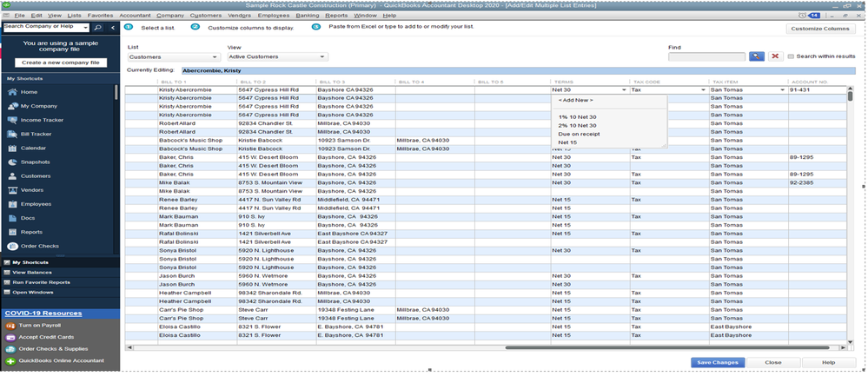
Task: Click Turn on Payroll icon
Action: [10, 325]
